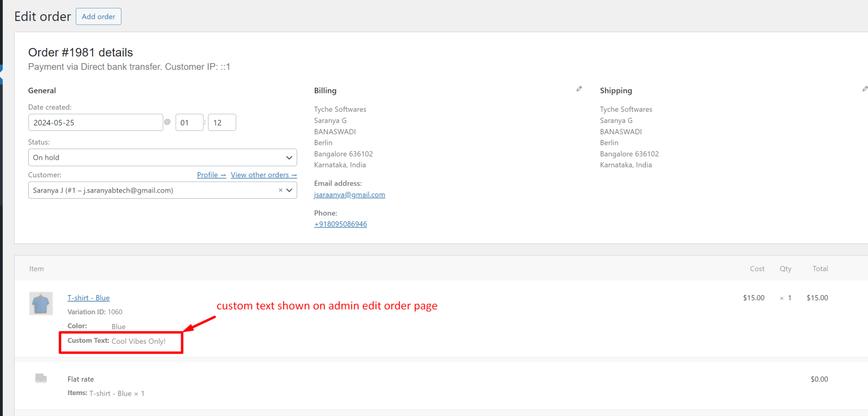The height and width of the screenshot is (416, 868).
Task: Edit the Shipping address via pencil icon
Action: point(864,89)
